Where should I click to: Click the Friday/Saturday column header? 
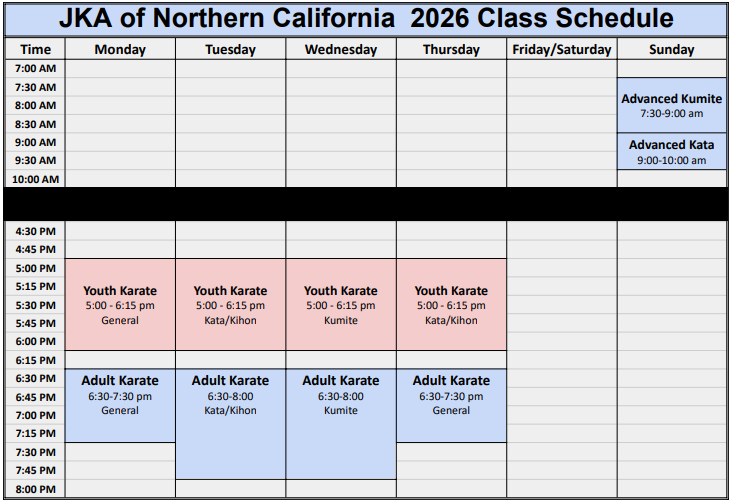[561, 49]
